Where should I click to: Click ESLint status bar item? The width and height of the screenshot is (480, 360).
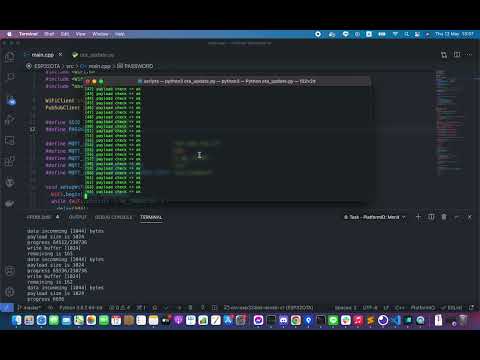coord(452,308)
